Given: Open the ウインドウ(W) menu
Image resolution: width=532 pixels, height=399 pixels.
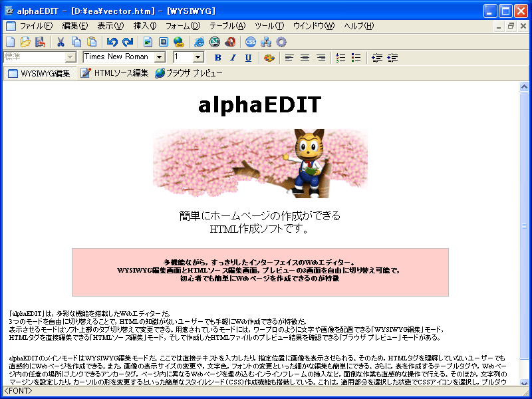Looking at the screenshot, I should click(314, 26).
